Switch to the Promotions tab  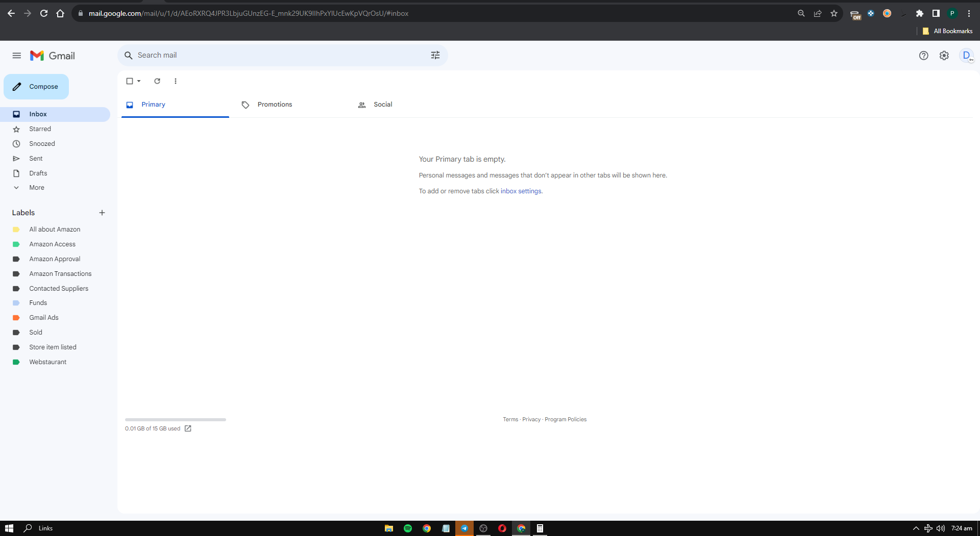(291, 105)
